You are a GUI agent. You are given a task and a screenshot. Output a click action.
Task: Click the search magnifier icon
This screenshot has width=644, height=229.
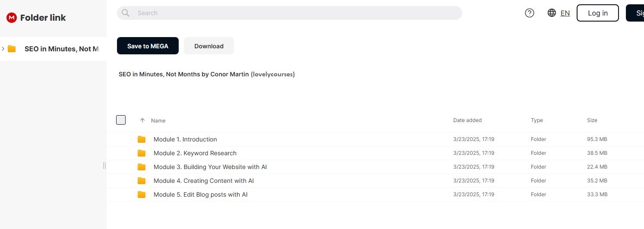click(126, 13)
